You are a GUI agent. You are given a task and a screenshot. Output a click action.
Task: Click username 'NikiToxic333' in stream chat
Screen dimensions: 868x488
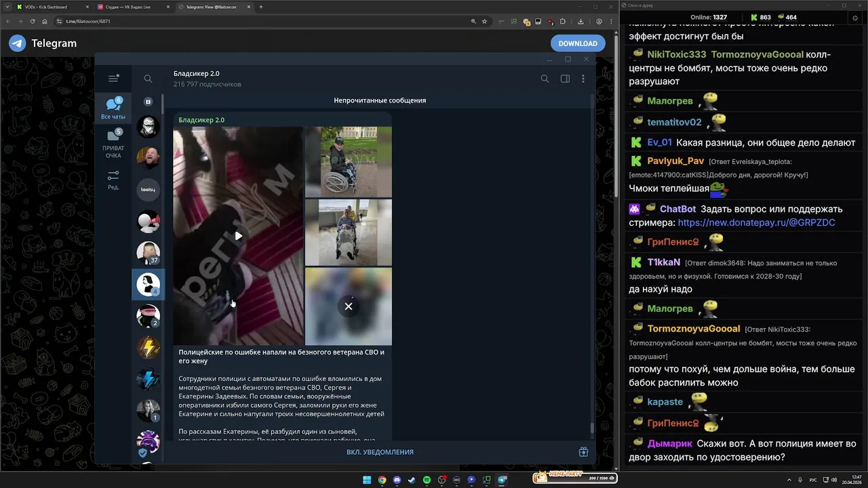[677, 54]
